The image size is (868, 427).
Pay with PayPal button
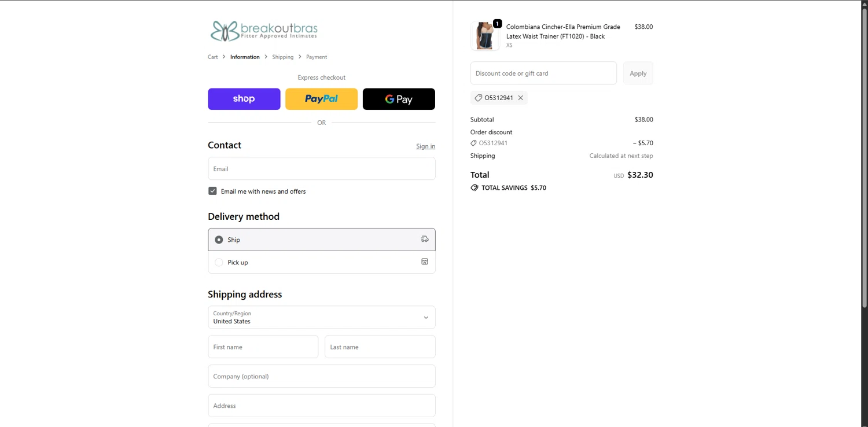pos(322,99)
